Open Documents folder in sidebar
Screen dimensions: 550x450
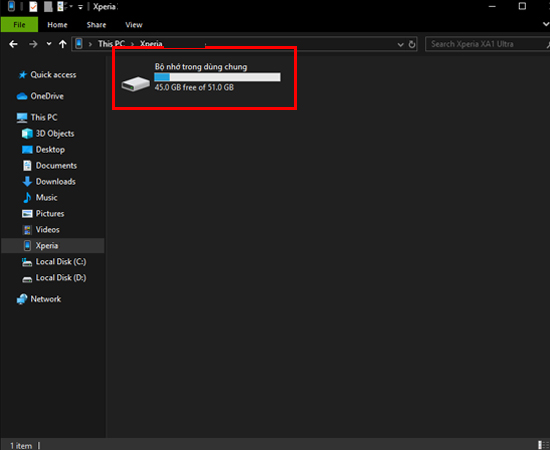click(x=49, y=166)
